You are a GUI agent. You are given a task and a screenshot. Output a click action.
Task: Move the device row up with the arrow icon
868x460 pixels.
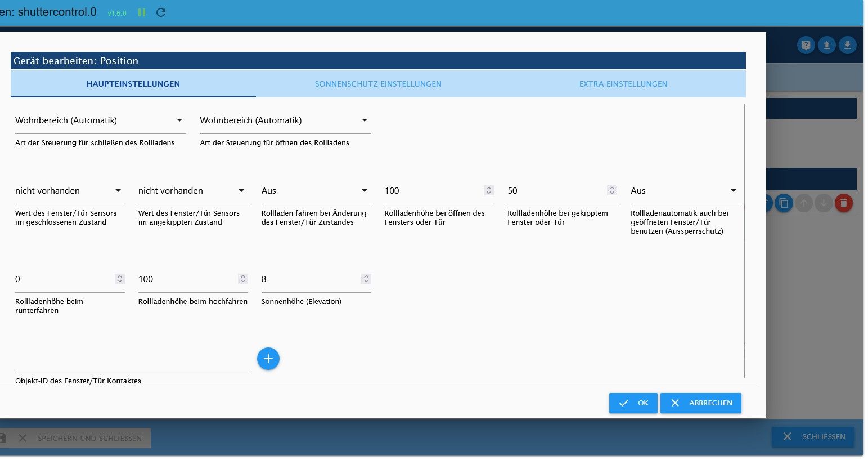coord(804,203)
